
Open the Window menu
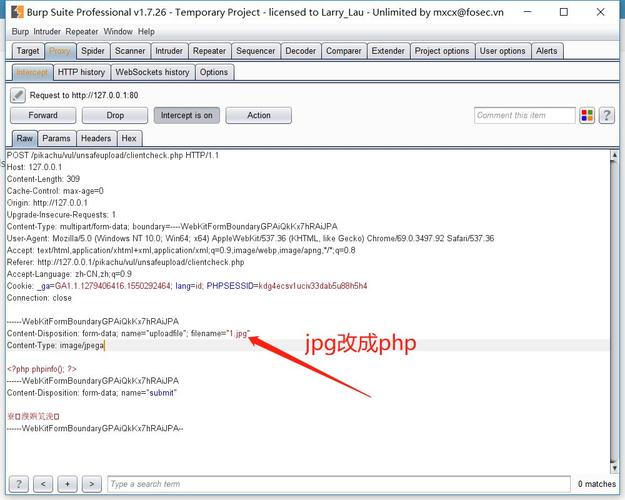click(118, 31)
